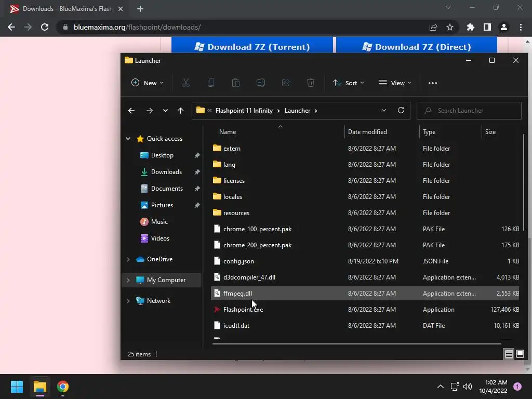Expand the Network tree node
The width and height of the screenshot is (532, 399).
128,301
